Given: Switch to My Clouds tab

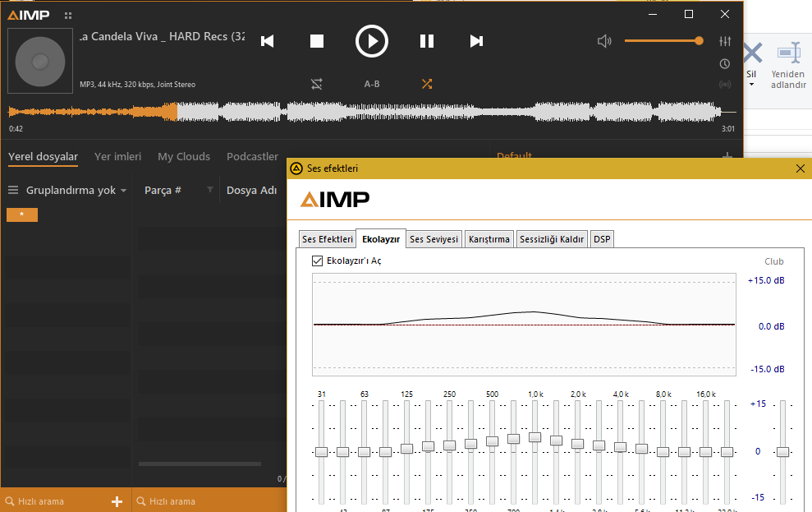Looking at the screenshot, I should (184, 156).
